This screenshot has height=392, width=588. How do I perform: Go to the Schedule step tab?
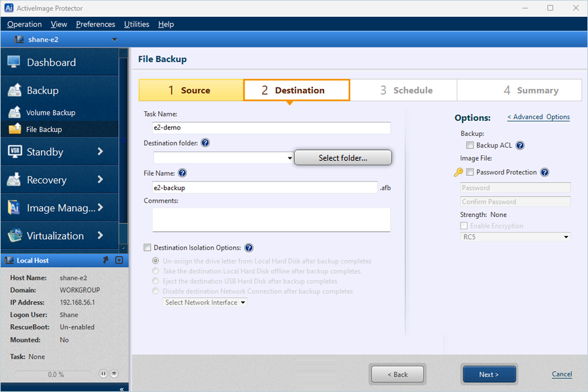click(x=404, y=90)
